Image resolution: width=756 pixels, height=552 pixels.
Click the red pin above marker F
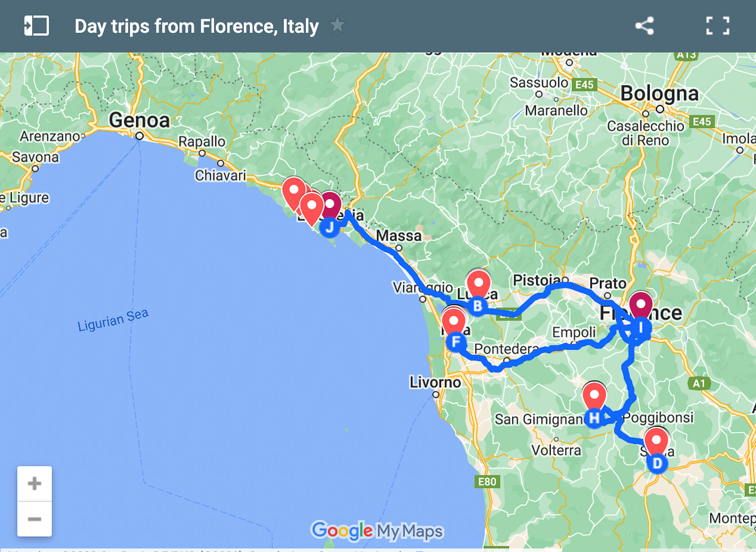[454, 320]
